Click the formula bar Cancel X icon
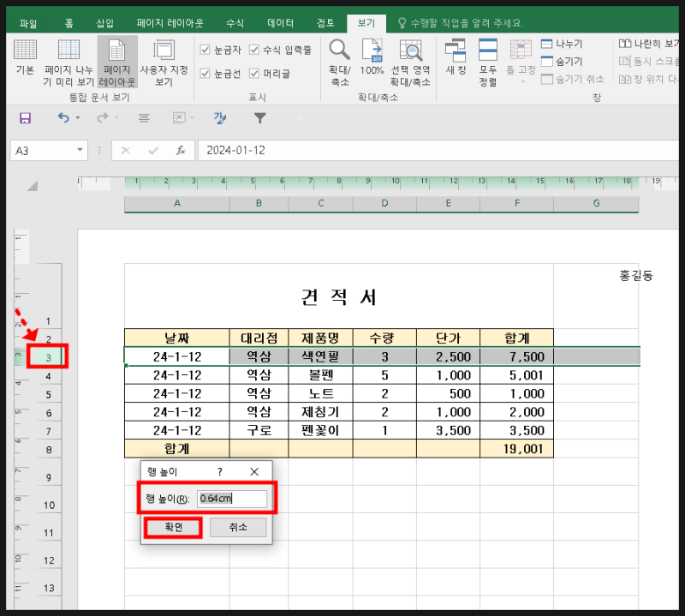Image resolution: width=685 pixels, height=616 pixels. click(125, 151)
